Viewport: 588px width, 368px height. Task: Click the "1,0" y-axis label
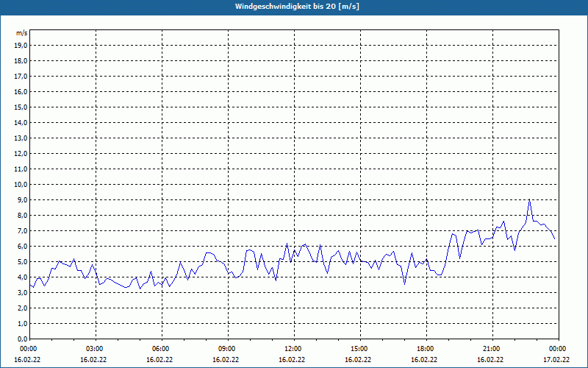pyautogui.click(x=23, y=324)
